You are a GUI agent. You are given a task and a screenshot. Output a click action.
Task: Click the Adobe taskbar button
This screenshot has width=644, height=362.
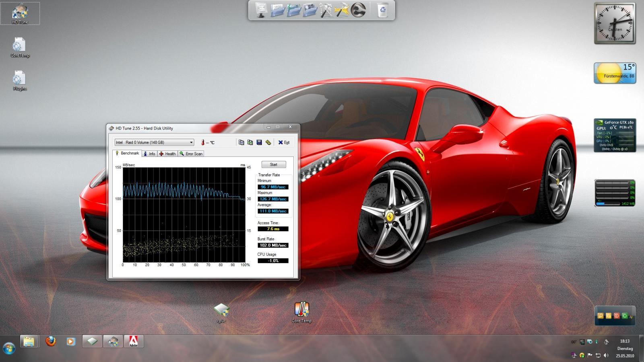134,341
